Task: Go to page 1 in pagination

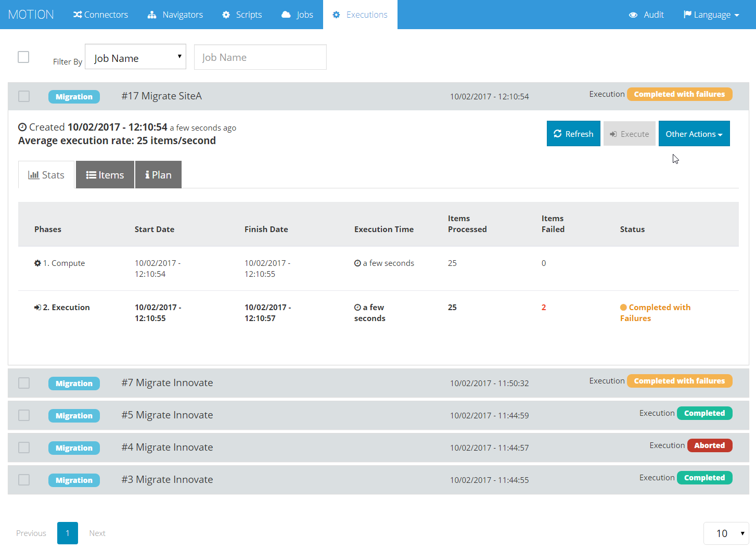Action: 68,533
